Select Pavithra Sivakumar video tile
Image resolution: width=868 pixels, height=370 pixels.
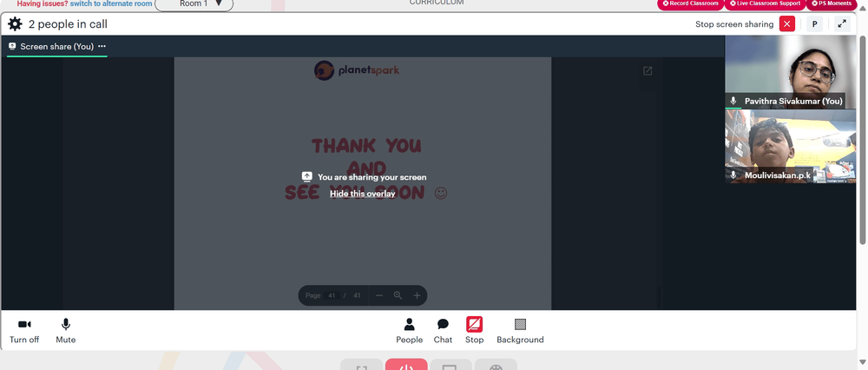(x=791, y=71)
